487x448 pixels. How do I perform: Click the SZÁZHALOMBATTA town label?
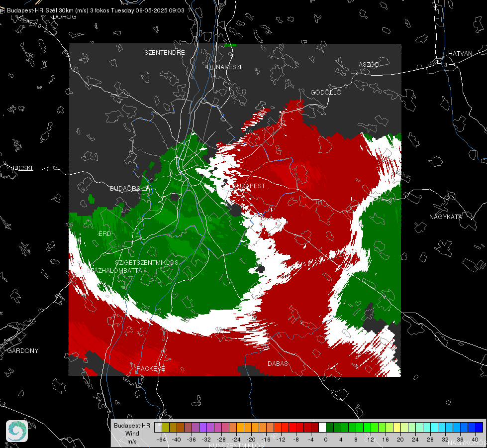115,270
